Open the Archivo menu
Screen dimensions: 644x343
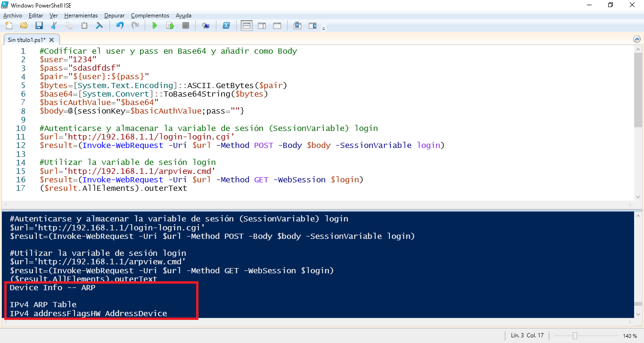pyautogui.click(x=13, y=16)
